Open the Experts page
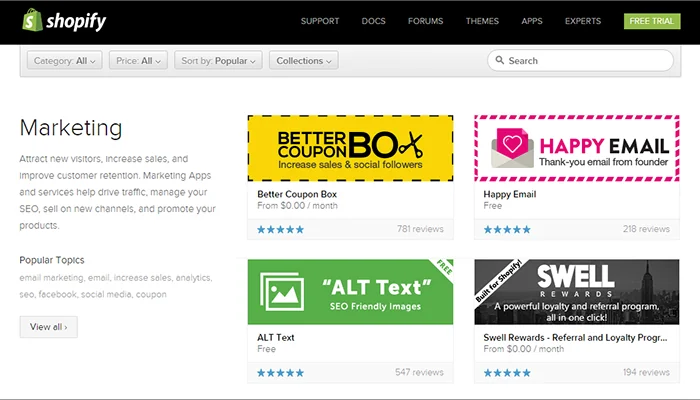This screenshot has height=400, width=700. click(583, 21)
